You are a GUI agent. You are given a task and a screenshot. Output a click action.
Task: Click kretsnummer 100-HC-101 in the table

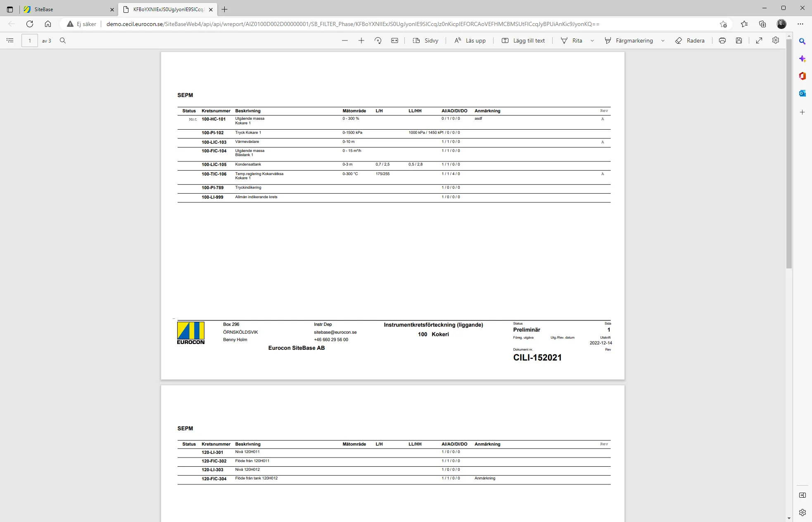tap(214, 119)
